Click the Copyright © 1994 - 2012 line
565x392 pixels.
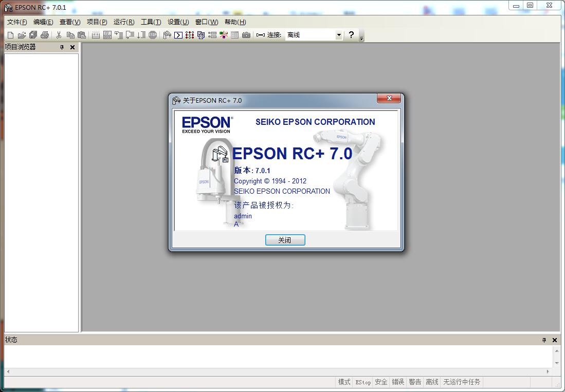[270, 181]
